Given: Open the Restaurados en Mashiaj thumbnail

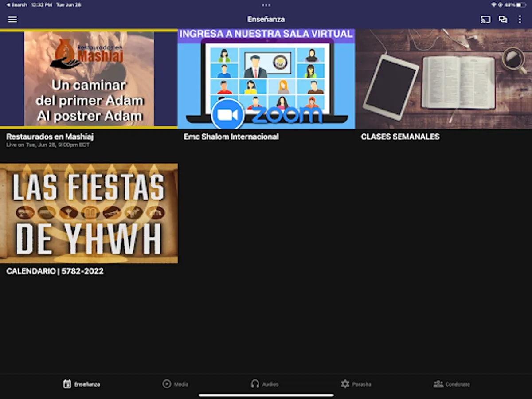Looking at the screenshot, I should (89, 79).
